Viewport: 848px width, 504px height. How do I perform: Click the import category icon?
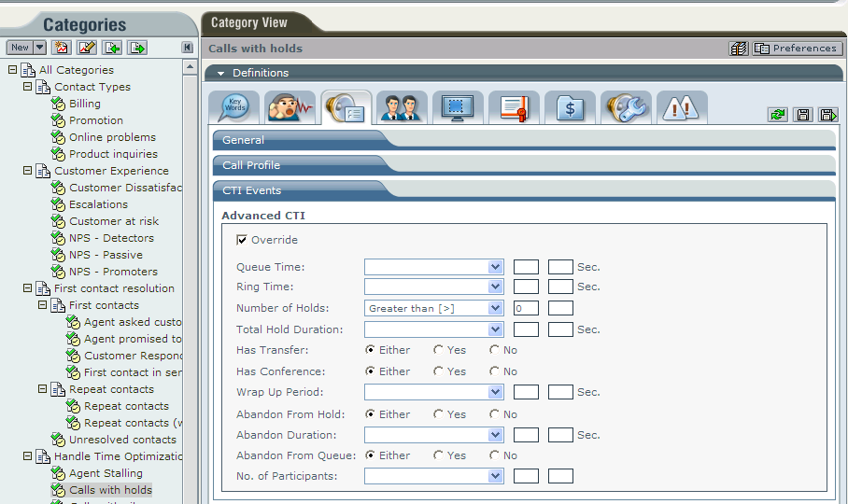pyautogui.click(x=112, y=48)
